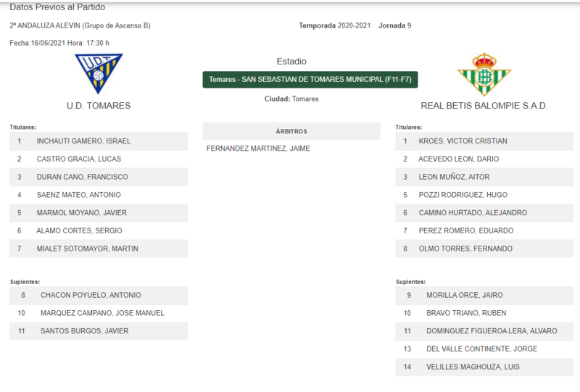Screen dimensions: 580x392
Task: Click the Datos Previos al Partido heading
Action: (x=57, y=7)
